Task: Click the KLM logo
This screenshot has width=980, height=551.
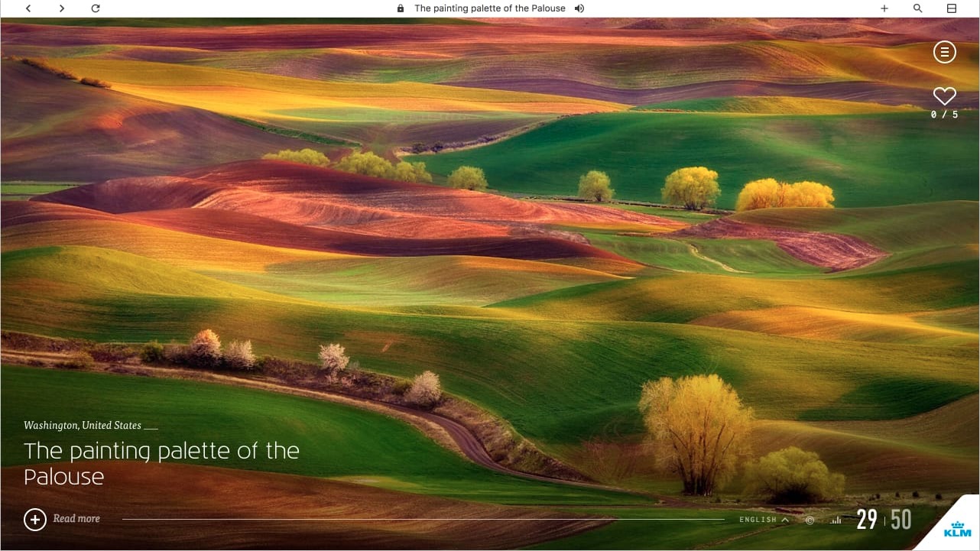Action: 957,530
